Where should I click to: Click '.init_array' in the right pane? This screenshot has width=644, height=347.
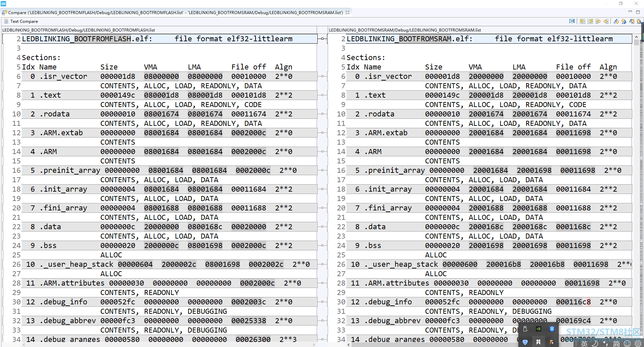pyautogui.click(x=388, y=189)
